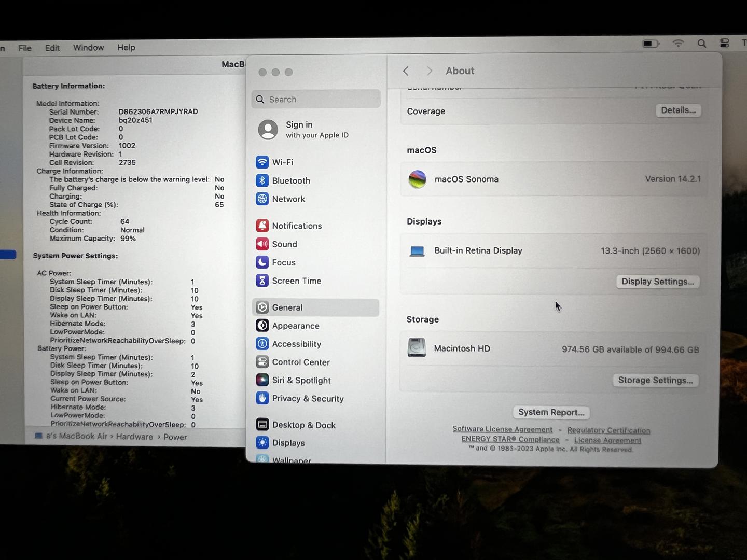Click the Built-in Retina Display laptop icon

click(x=417, y=251)
